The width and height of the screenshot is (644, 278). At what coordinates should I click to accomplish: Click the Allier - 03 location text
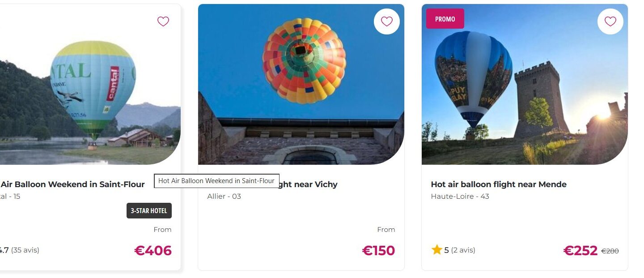pos(224,196)
